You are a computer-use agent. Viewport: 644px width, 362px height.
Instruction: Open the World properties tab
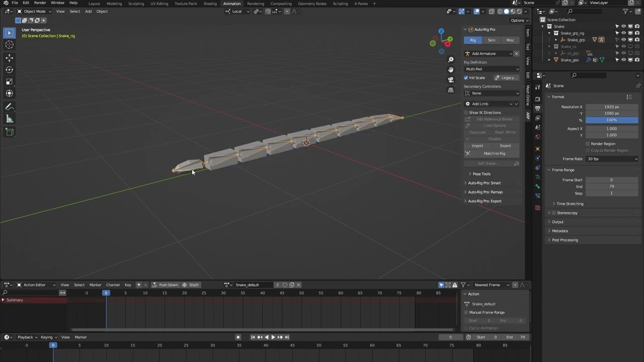538,137
